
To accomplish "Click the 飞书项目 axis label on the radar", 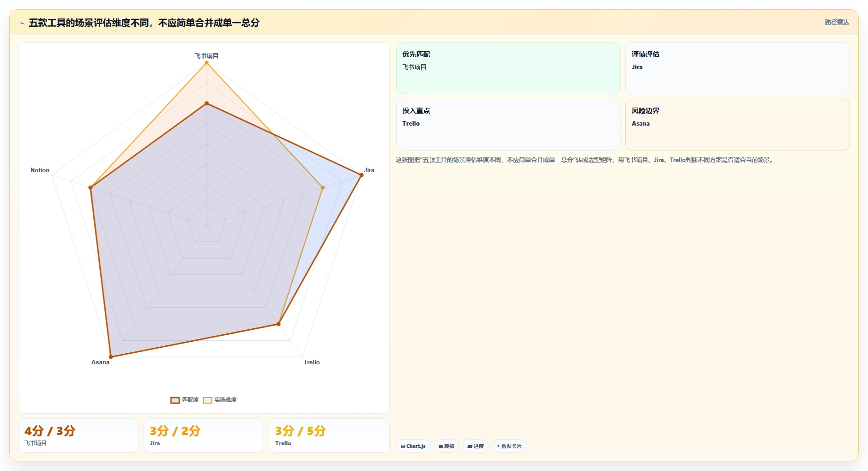I will pos(206,56).
